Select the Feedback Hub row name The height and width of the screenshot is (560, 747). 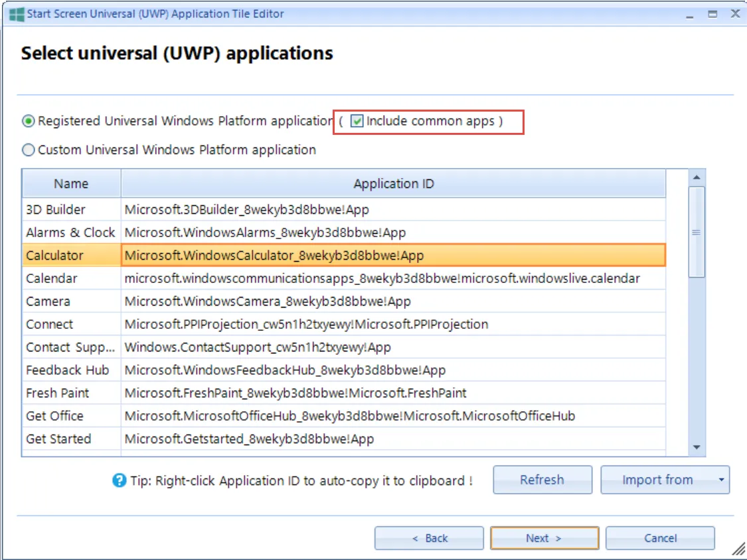pos(72,370)
